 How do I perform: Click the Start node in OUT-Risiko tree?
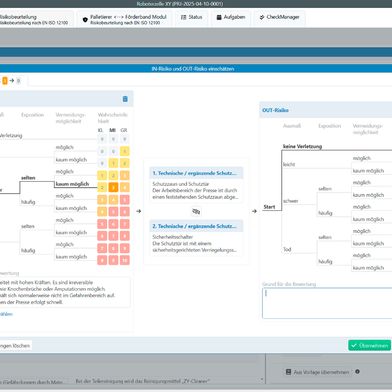click(x=269, y=207)
